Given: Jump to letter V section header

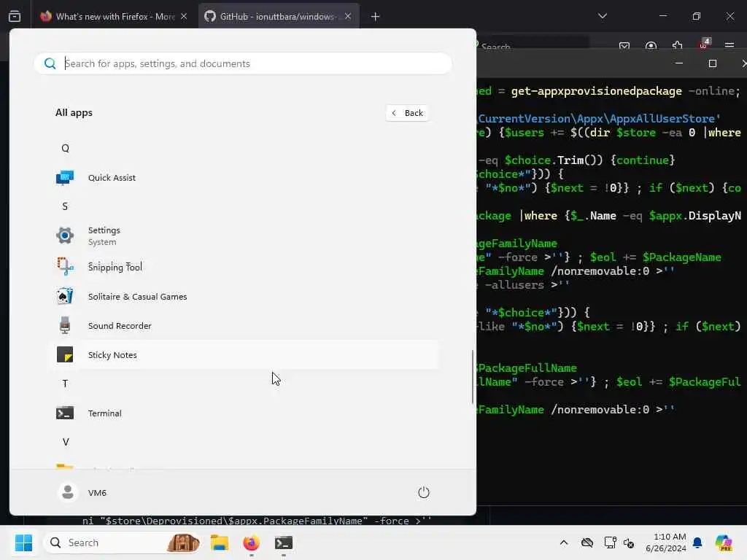Looking at the screenshot, I should (66, 442).
